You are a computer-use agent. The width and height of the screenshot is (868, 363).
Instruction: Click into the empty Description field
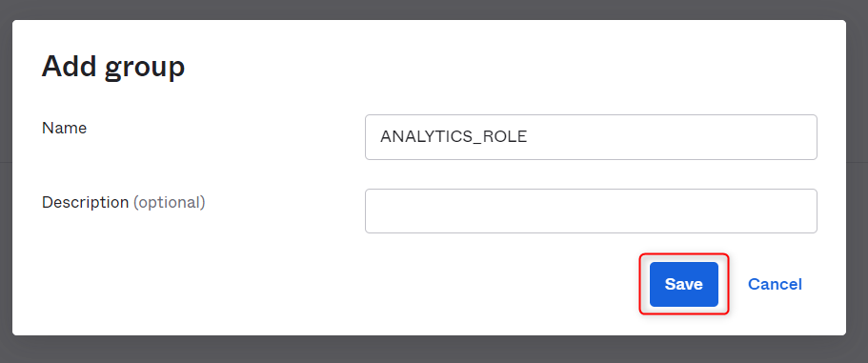point(591,211)
